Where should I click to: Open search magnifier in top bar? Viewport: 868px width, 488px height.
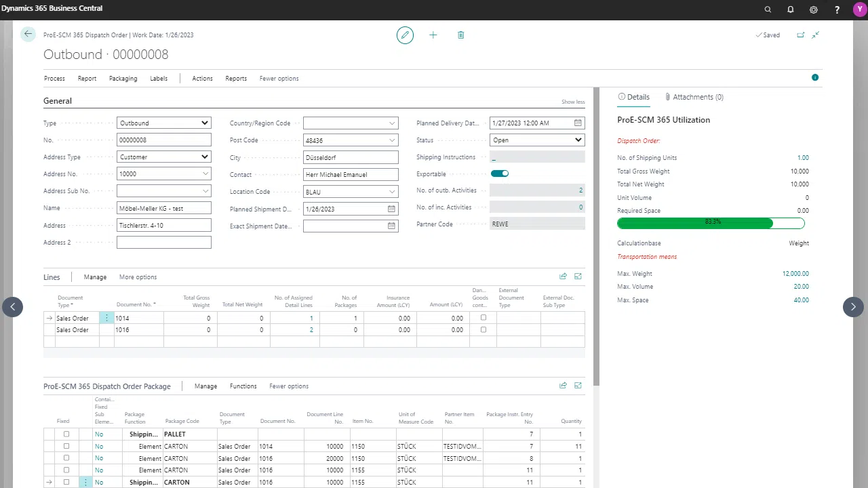(768, 9)
